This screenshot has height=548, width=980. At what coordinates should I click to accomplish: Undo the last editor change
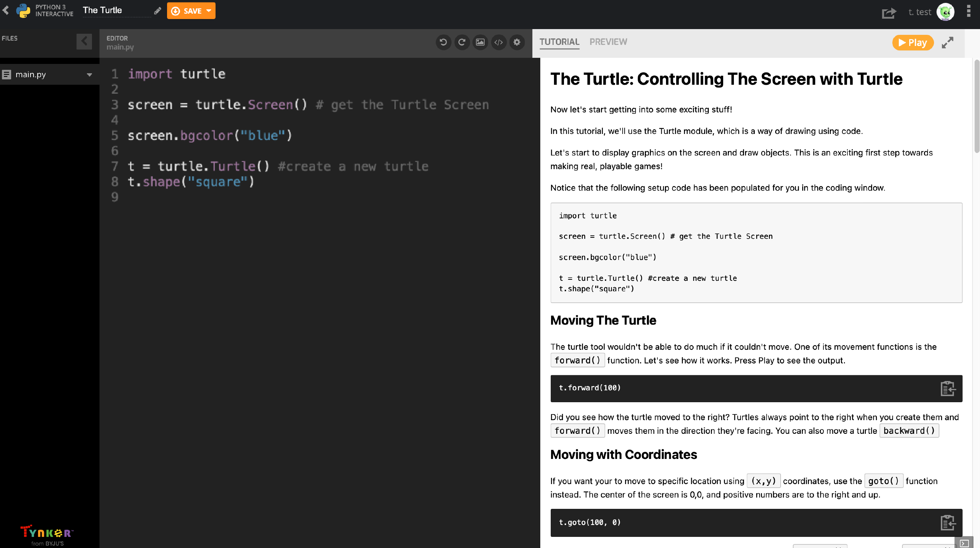click(x=443, y=42)
